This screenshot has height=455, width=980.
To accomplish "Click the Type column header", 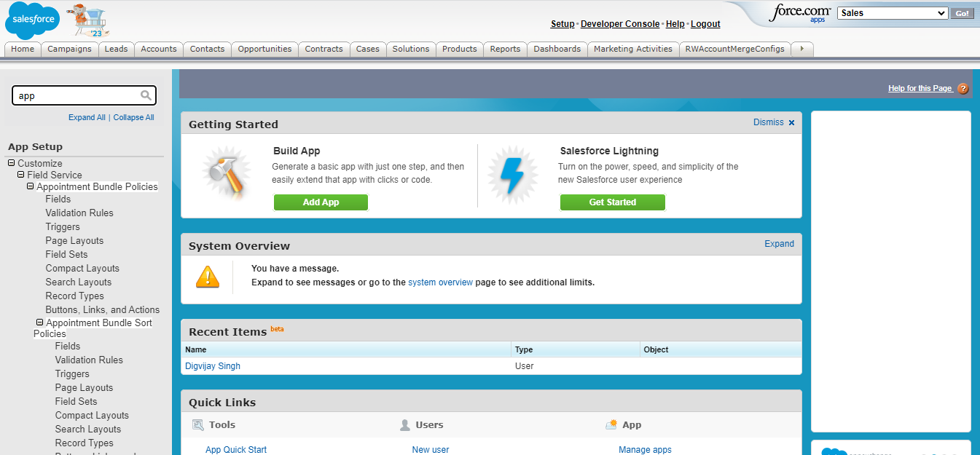I will tap(576, 349).
